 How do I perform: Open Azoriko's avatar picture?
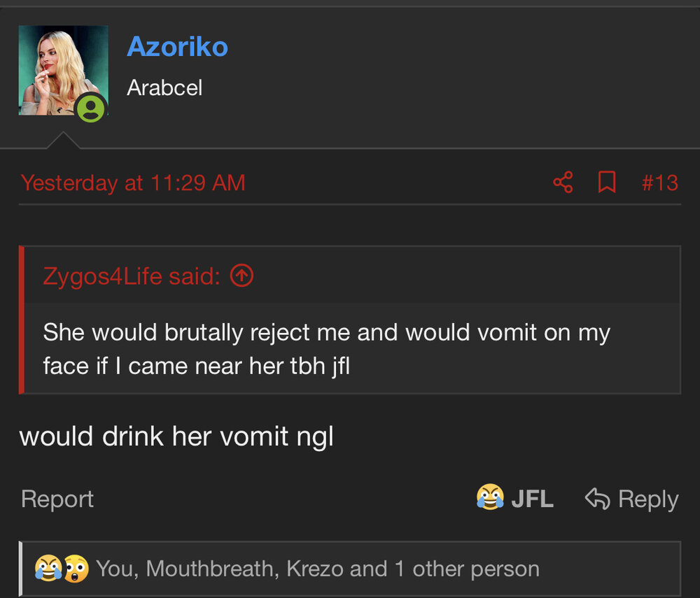[x=64, y=71]
